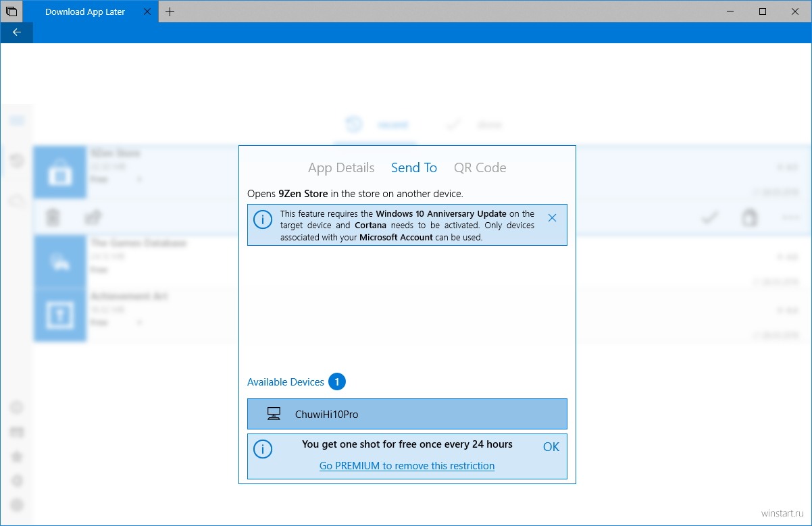Select the Send To tab
The image size is (812, 526).
pos(414,168)
